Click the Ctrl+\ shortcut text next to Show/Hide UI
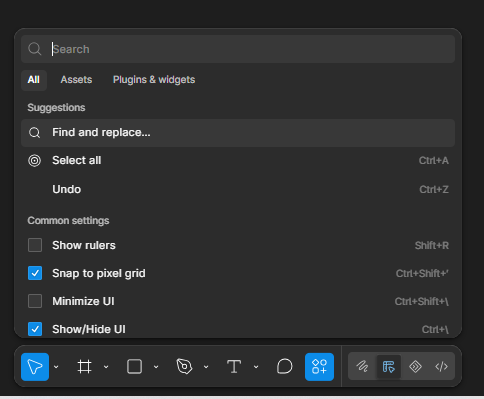This screenshot has height=399, width=484. tap(435, 329)
